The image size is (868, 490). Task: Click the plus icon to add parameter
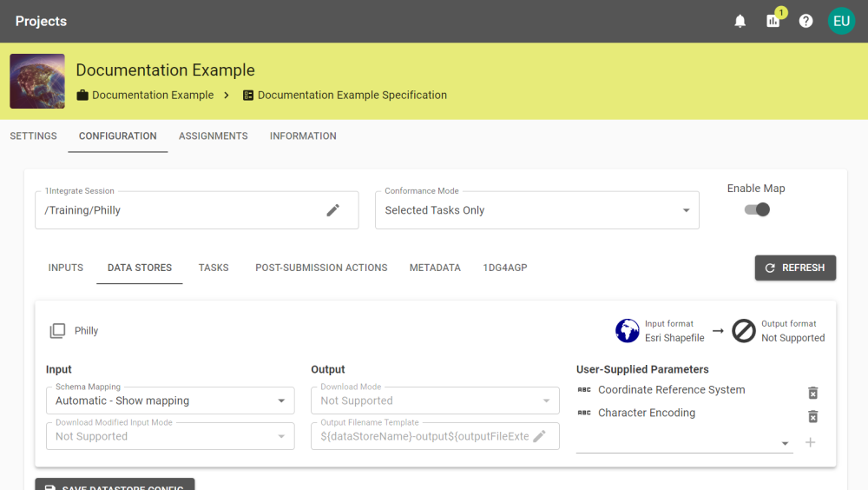[x=811, y=442]
